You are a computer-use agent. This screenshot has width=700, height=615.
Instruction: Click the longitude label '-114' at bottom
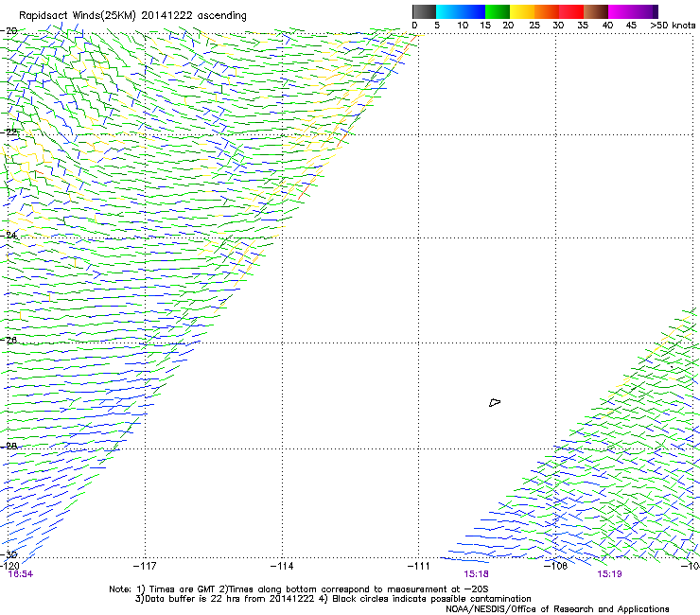click(282, 566)
